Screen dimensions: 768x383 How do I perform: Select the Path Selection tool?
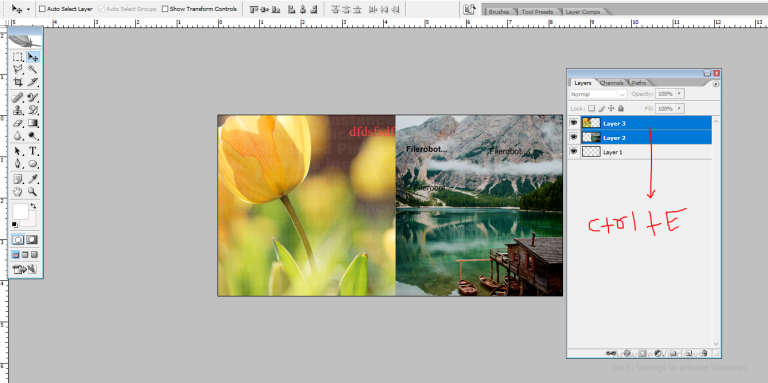pos(18,151)
